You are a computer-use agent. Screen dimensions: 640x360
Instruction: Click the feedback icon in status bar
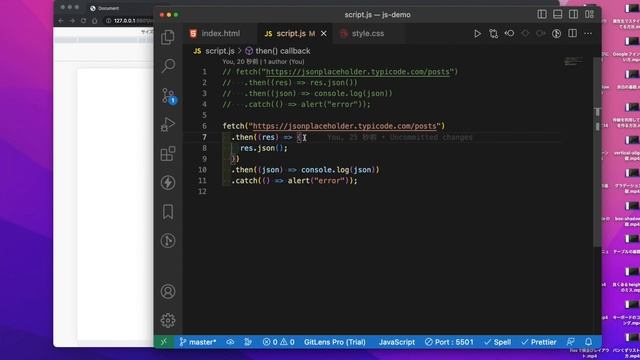click(x=571, y=342)
